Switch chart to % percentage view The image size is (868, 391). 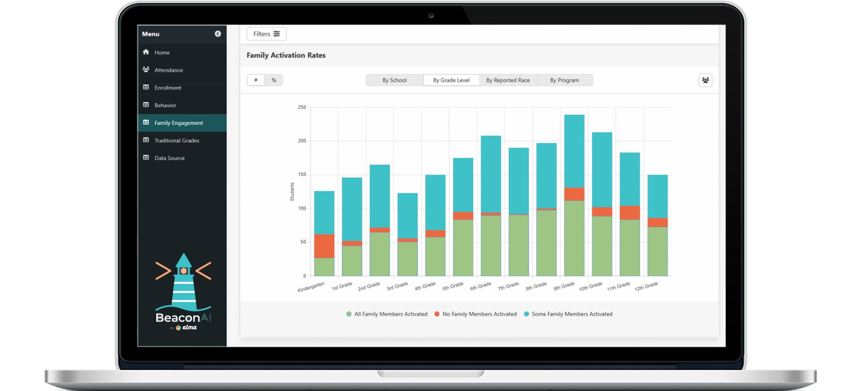coord(274,80)
